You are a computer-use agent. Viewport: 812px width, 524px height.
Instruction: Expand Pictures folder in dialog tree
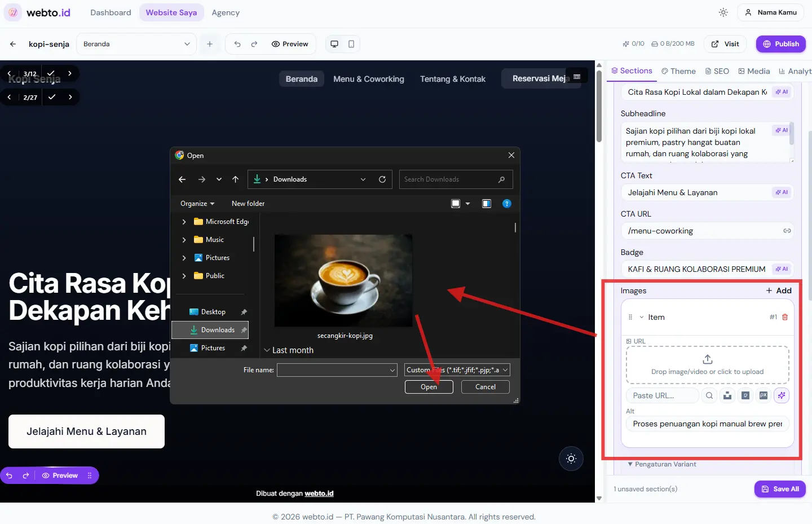[x=184, y=258]
